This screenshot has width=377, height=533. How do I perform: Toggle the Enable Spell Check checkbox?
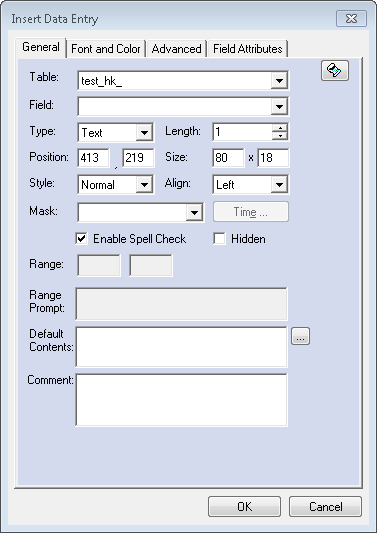[x=82, y=239]
